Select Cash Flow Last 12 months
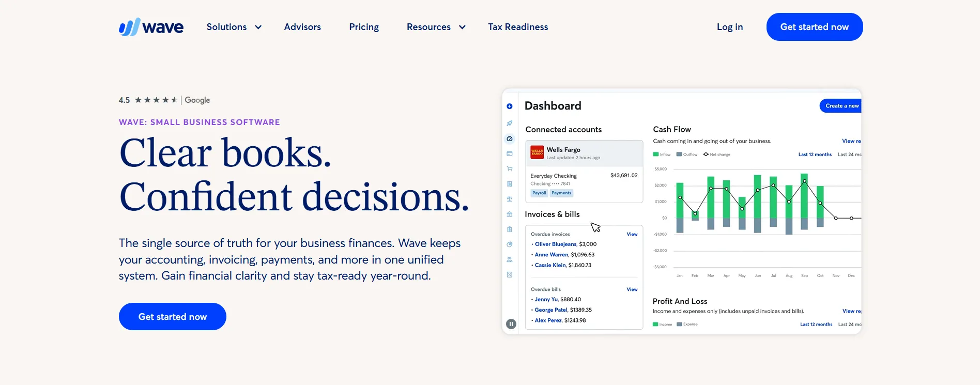The height and width of the screenshot is (385, 980). pyautogui.click(x=815, y=155)
